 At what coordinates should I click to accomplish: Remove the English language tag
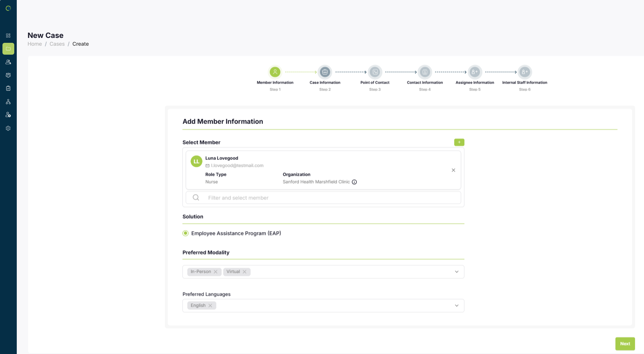pos(210,305)
